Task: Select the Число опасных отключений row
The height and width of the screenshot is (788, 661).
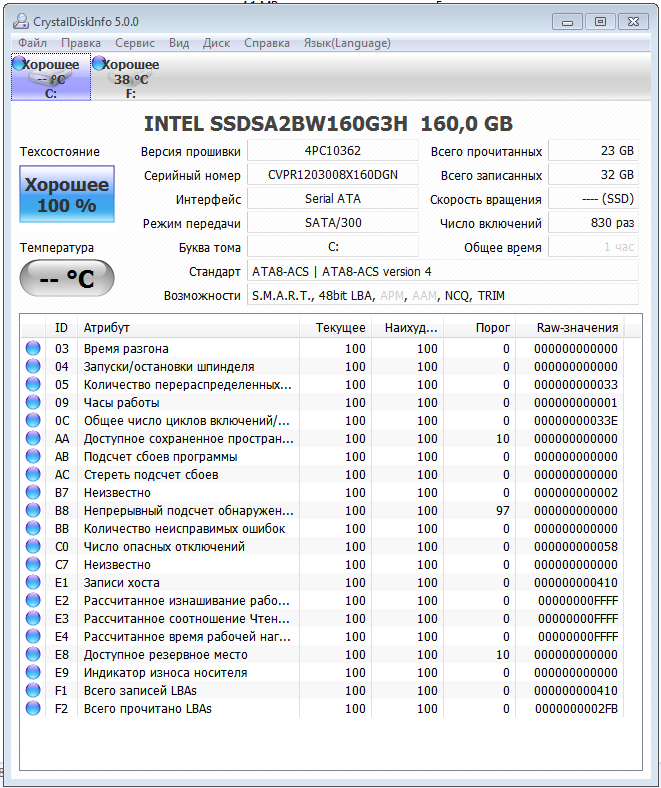Action: (324, 546)
